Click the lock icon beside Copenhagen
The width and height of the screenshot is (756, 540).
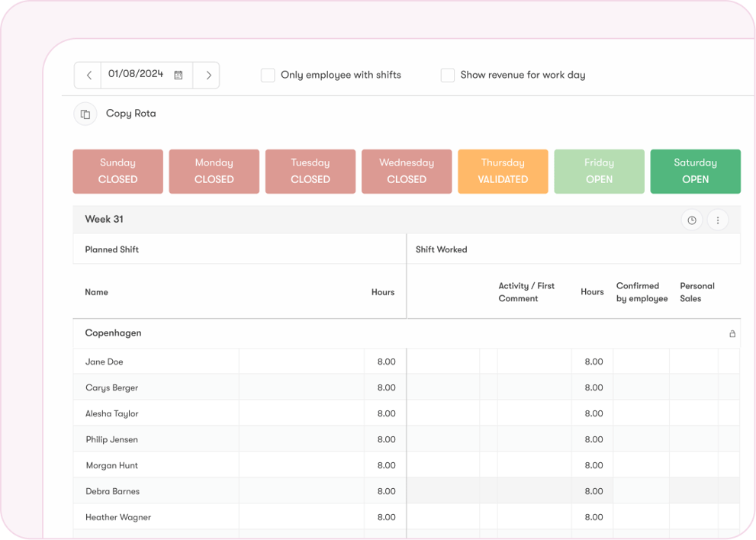732,333
